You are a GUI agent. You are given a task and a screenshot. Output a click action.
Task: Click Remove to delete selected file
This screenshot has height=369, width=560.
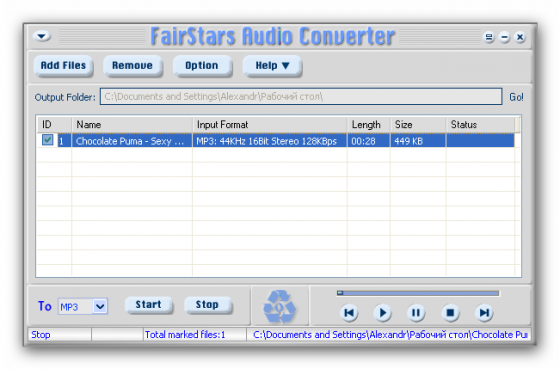132,66
